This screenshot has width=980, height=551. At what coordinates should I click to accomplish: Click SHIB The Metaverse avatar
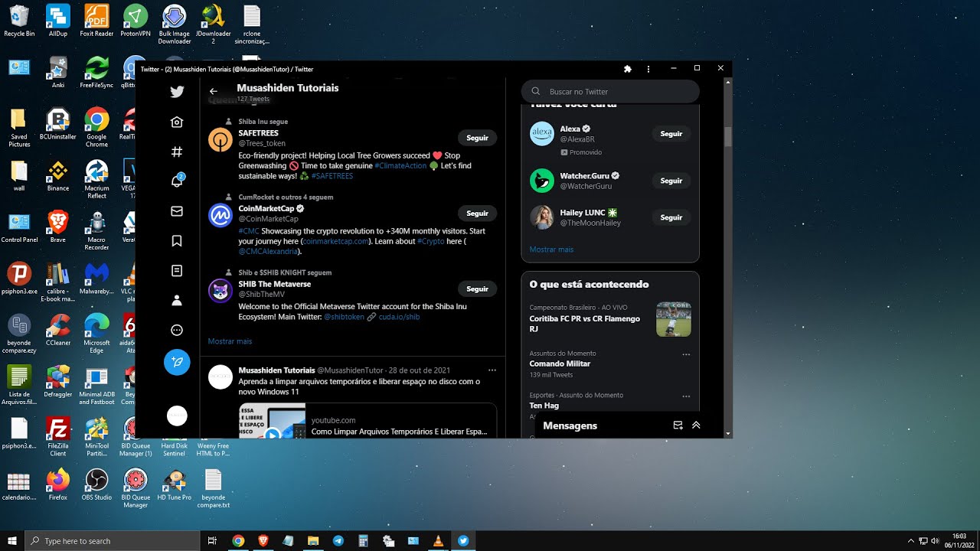220,291
